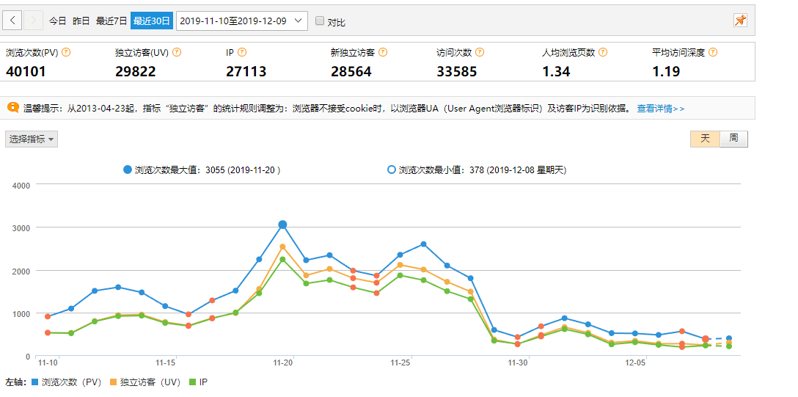The width and height of the screenshot is (798, 397).
Task: Open help icon next to IP metric
Action: (x=242, y=52)
